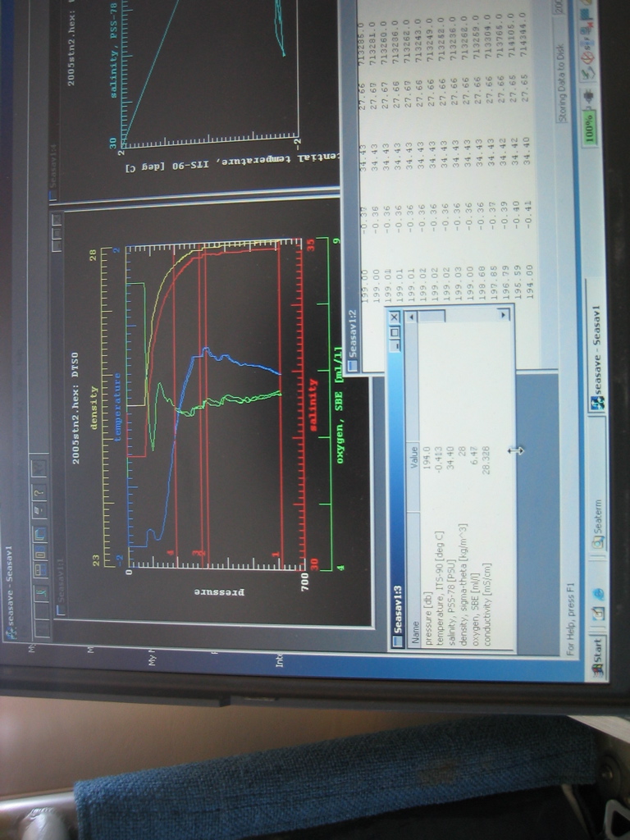Image resolution: width=630 pixels, height=840 pixels.
Task: Select the 'density, sigma-theta [kg/m^3]' row
Action: (x=463, y=584)
